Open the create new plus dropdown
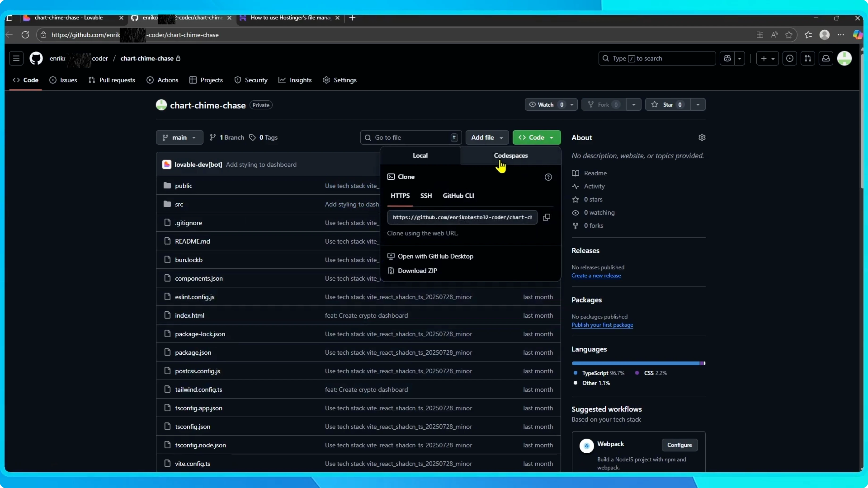 click(x=767, y=58)
